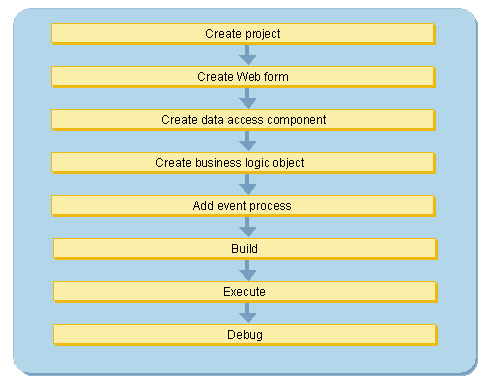Click arrow below Create project
The image size is (498, 385).
[x=247, y=55]
